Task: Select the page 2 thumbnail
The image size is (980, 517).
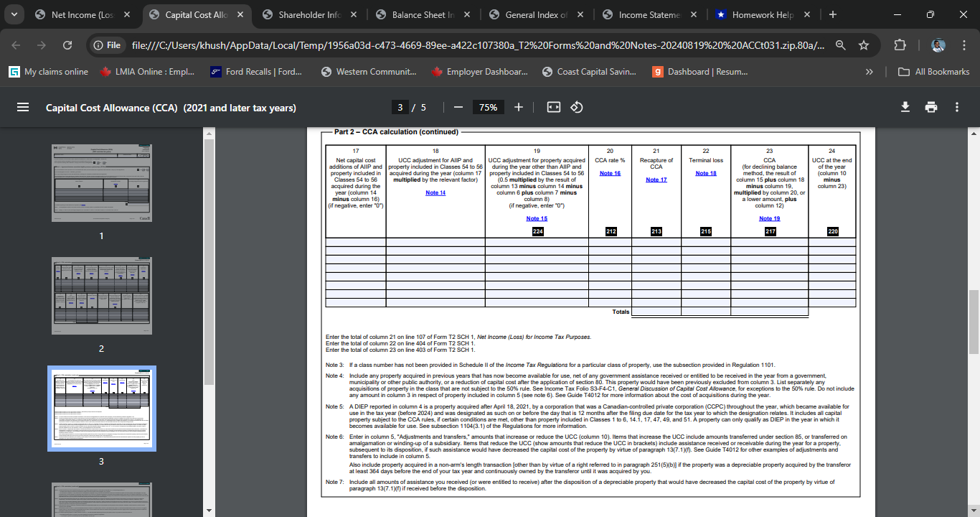Action: pyautogui.click(x=101, y=296)
